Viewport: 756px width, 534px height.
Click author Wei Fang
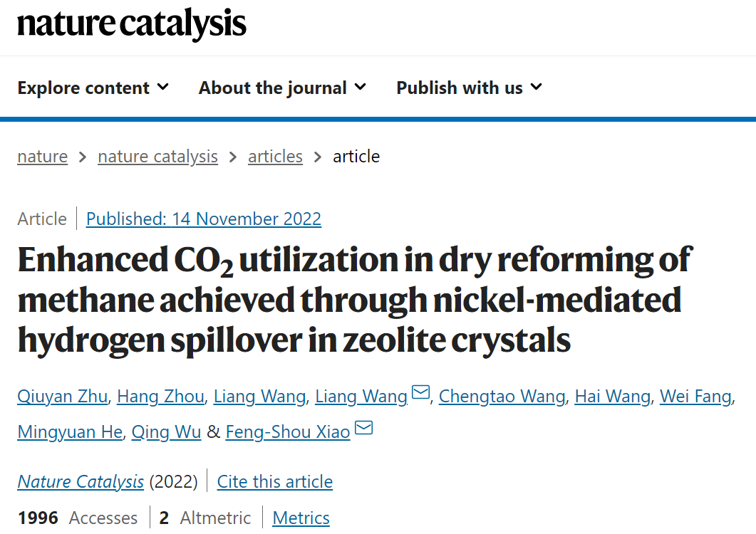click(x=695, y=397)
